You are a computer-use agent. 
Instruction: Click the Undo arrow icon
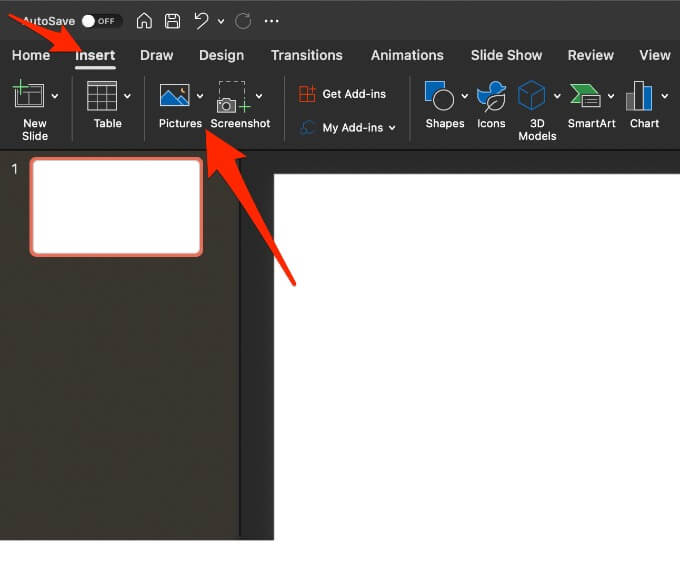coord(201,20)
